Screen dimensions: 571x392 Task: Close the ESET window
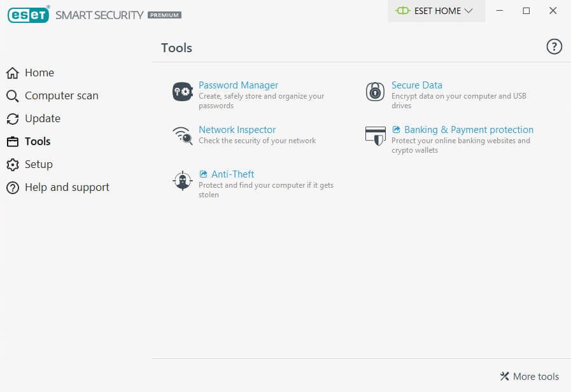(x=553, y=11)
